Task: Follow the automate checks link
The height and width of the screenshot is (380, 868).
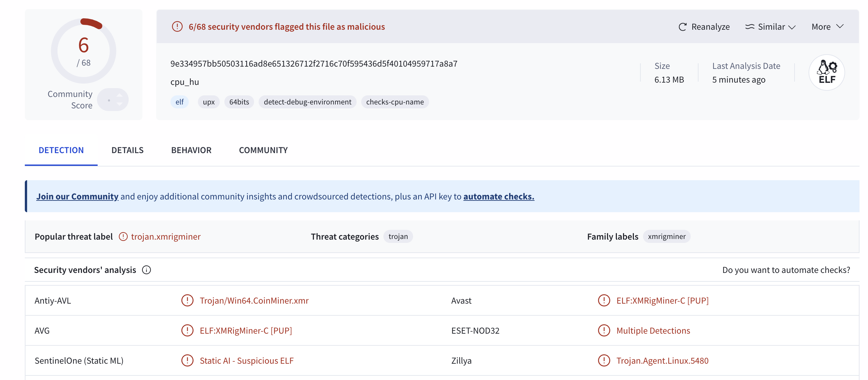Action: [x=498, y=197]
